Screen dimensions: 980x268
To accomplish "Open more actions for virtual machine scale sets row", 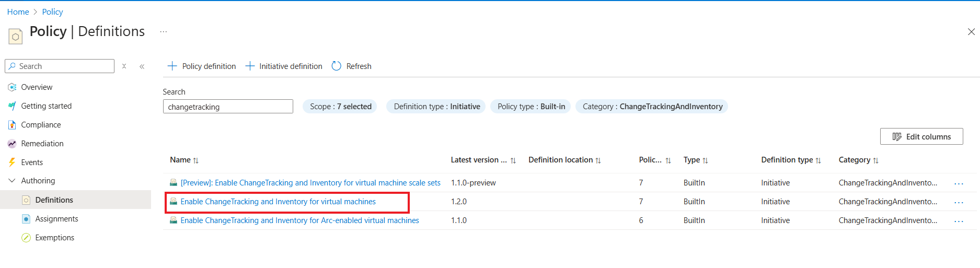I will (959, 183).
